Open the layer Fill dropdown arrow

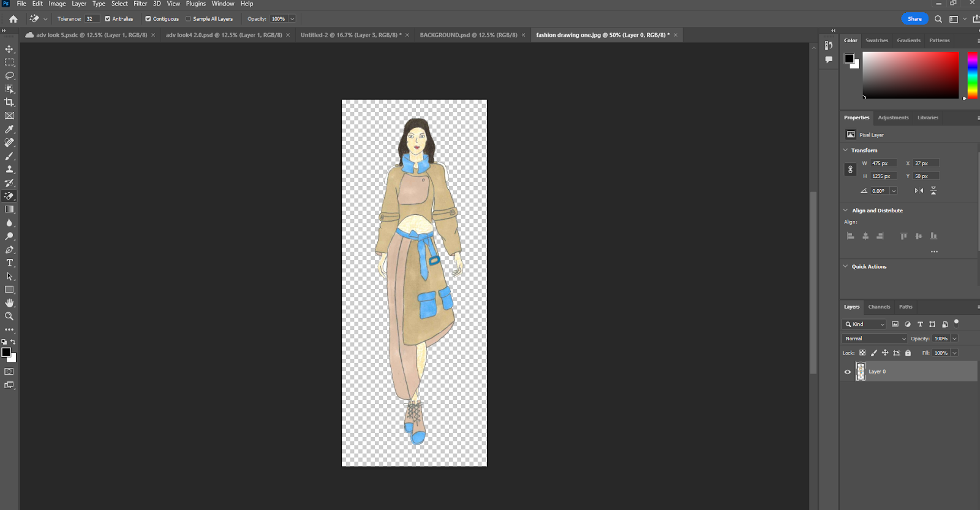tap(954, 353)
